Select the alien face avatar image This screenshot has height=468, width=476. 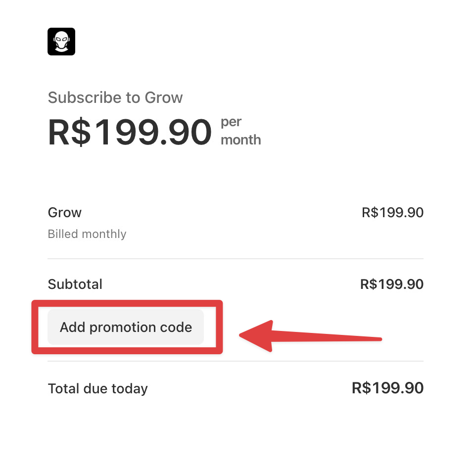pyautogui.click(x=61, y=42)
